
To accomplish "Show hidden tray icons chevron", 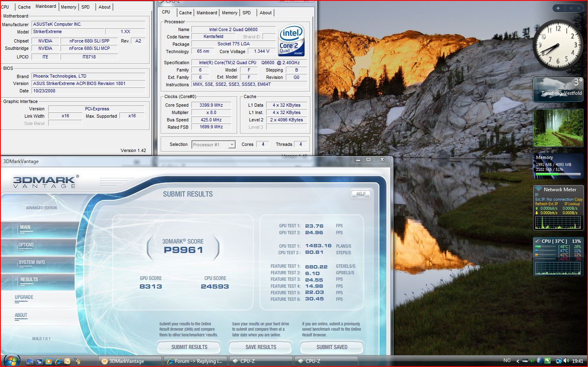I will [518, 361].
